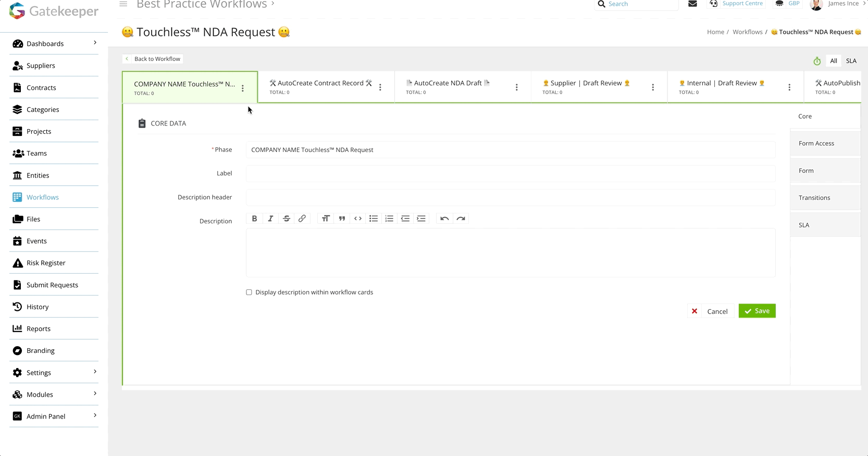Open options menu for Internal Draft Review
Image resolution: width=868 pixels, height=456 pixels.
789,87
